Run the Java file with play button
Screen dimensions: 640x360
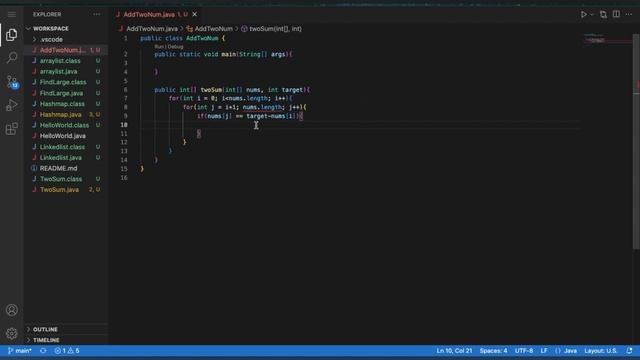pos(584,14)
